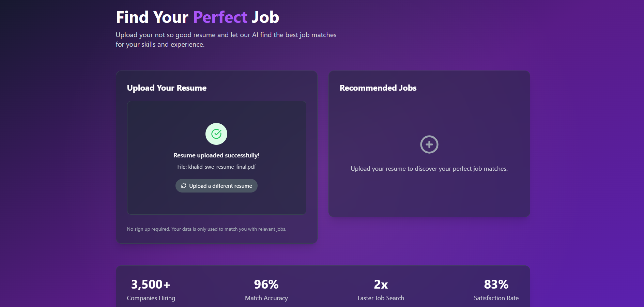Click the Companies Hiring label
644x307 pixels.
point(151,298)
